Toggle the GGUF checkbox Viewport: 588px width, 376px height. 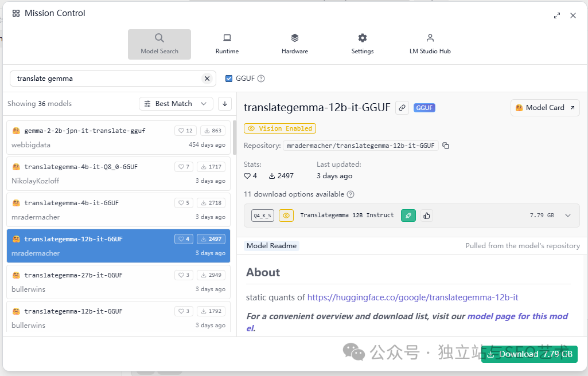coord(229,79)
